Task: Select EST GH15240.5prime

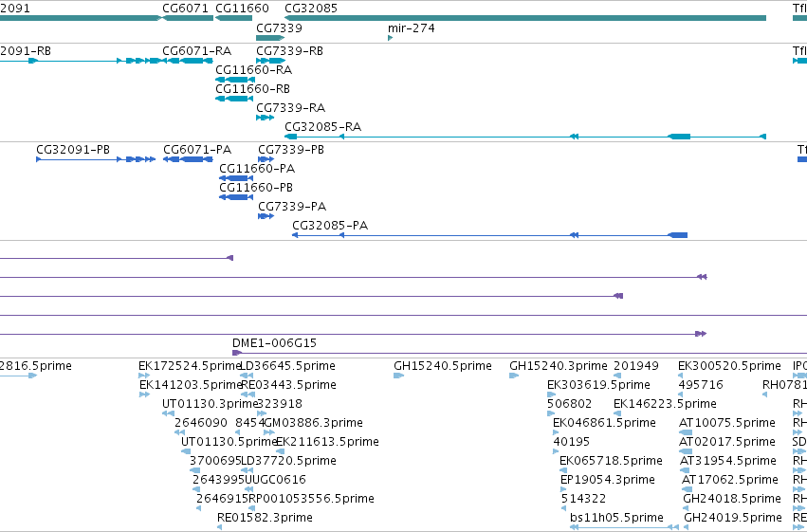Action: (443, 366)
